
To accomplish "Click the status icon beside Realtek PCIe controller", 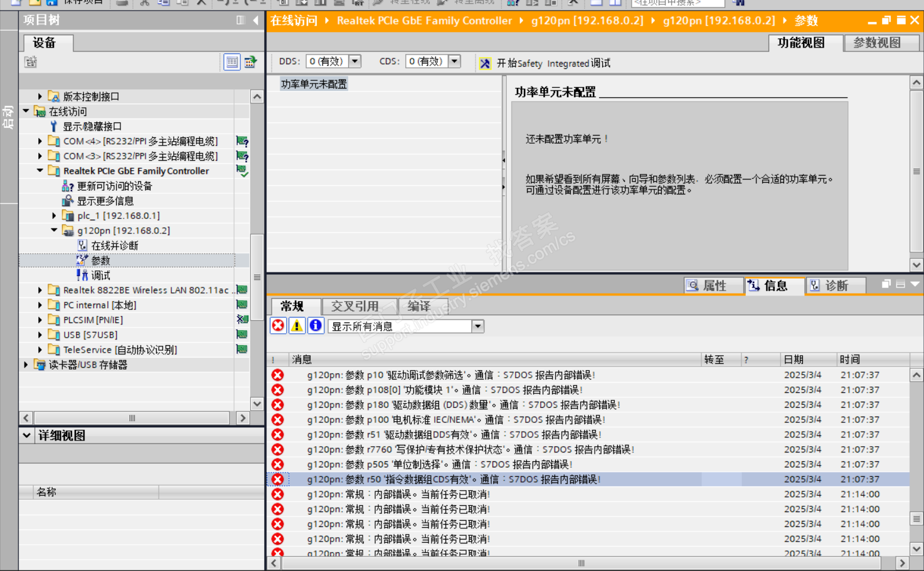I will [242, 171].
